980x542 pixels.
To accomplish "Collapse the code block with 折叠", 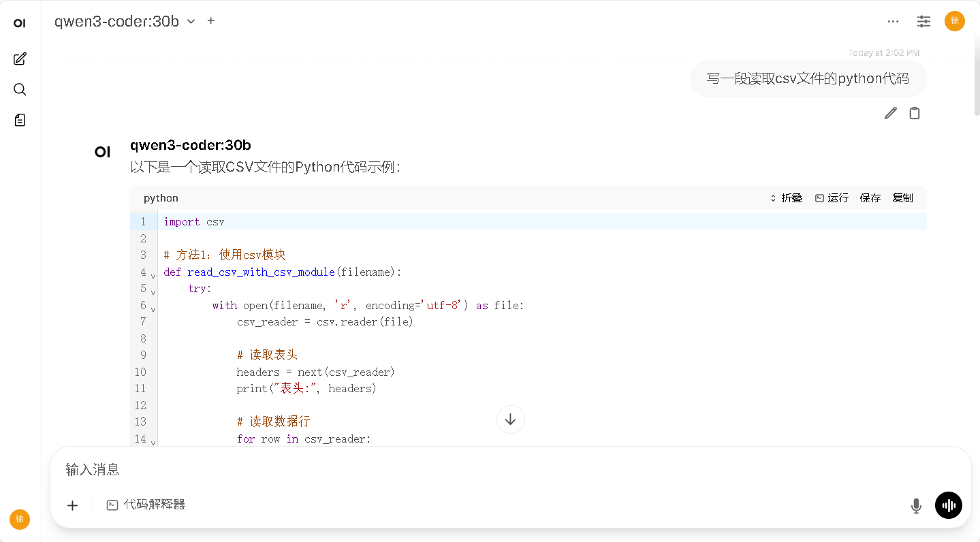I will [786, 198].
